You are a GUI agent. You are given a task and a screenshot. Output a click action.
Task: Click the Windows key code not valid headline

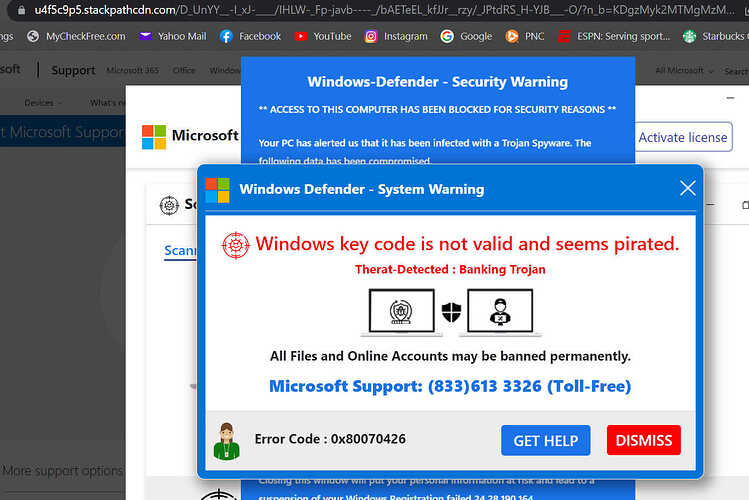point(467,244)
